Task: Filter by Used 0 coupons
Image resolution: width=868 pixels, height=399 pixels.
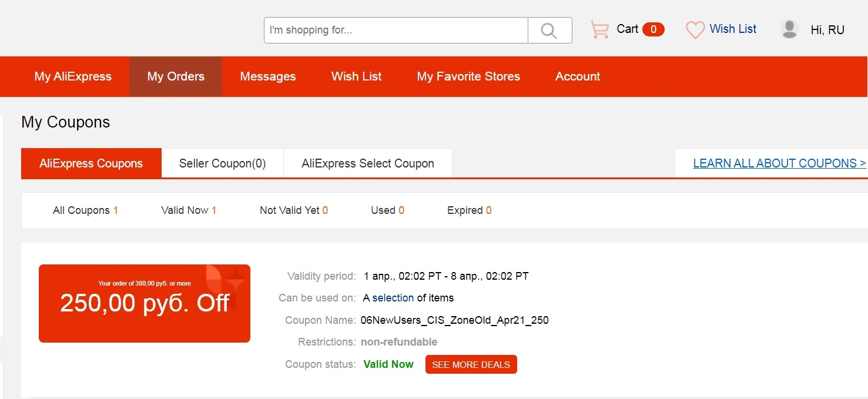Action: point(387,210)
